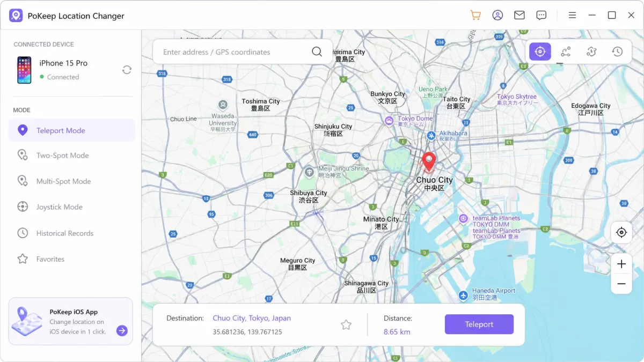Click the iPhone 15 Pro thumbnail
Screen dimensions: 644x362
coord(24,70)
